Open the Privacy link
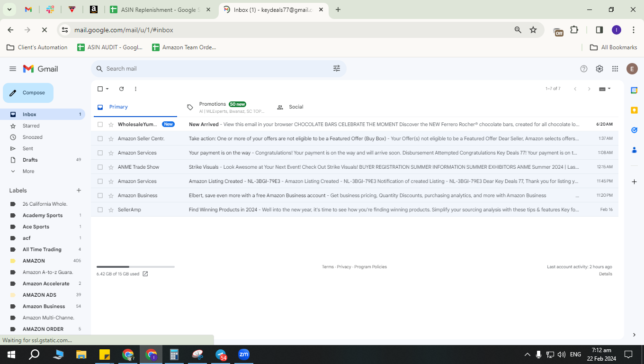 [x=344, y=267]
